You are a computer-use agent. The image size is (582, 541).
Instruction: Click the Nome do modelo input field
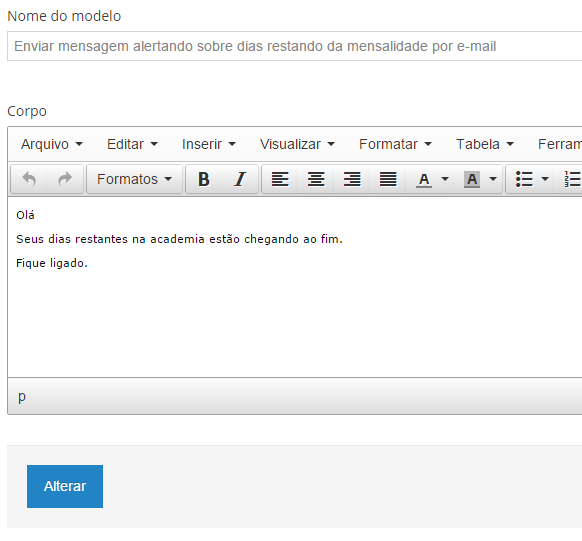295,46
